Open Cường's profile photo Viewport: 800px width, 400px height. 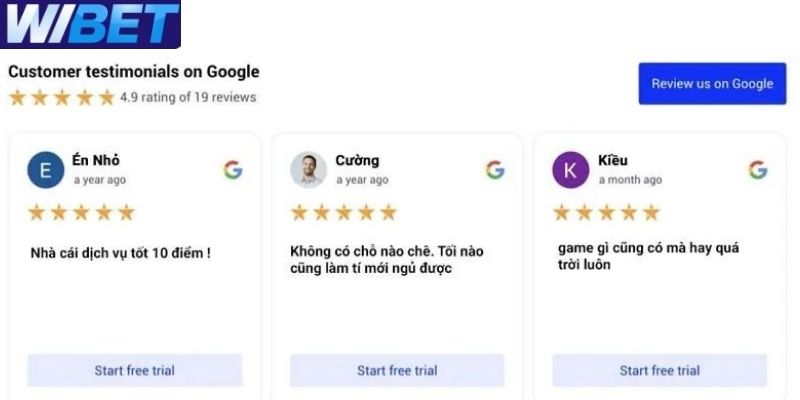308,170
